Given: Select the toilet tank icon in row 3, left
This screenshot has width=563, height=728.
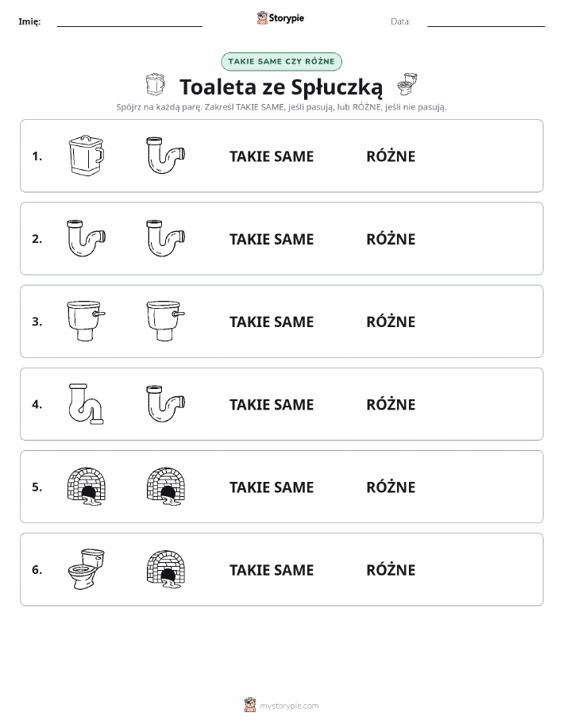Looking at the screenshot, I should point(87,321).
